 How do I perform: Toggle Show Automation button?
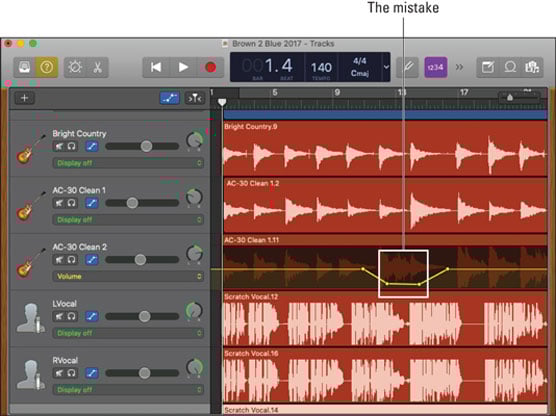169,98
